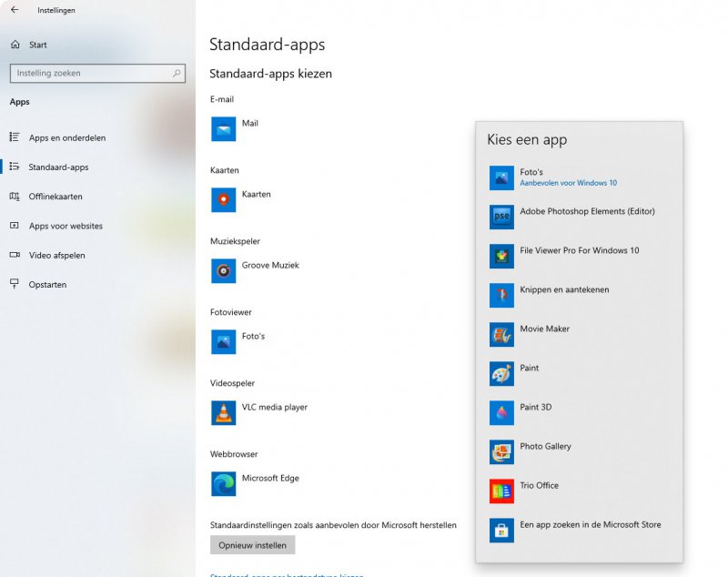
Task: Select 'Paint 3D' label in app list
Action: tap(536, 407)
